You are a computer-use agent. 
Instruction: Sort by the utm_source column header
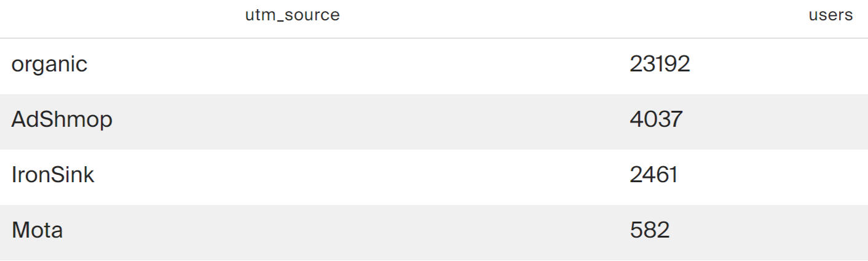292,15
